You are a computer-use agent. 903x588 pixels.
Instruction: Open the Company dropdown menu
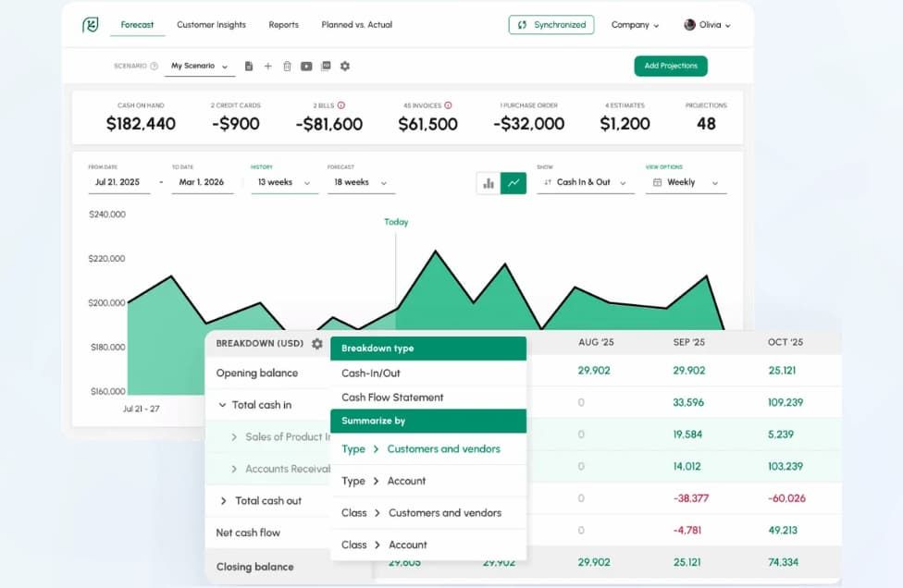[635, 25]
